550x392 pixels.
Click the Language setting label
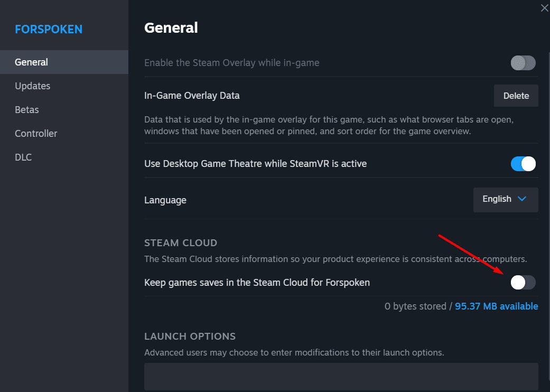click(x=165, y=200)
